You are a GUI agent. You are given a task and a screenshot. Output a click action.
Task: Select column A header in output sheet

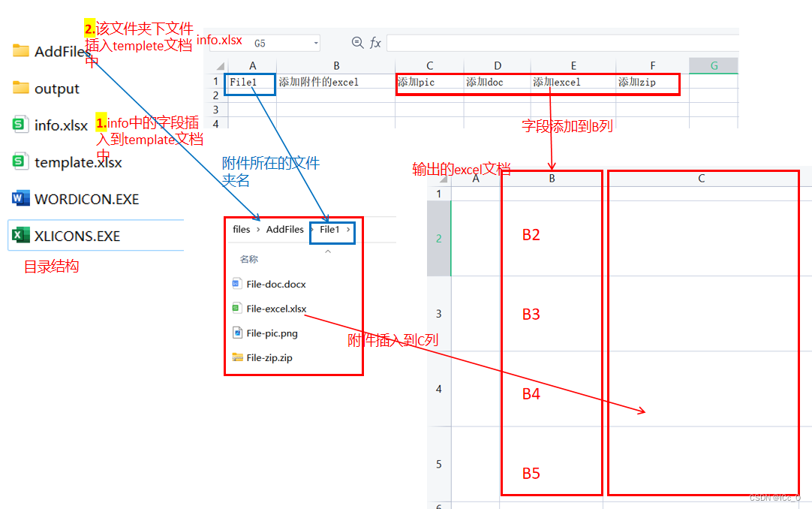click(x=475, y=179)
